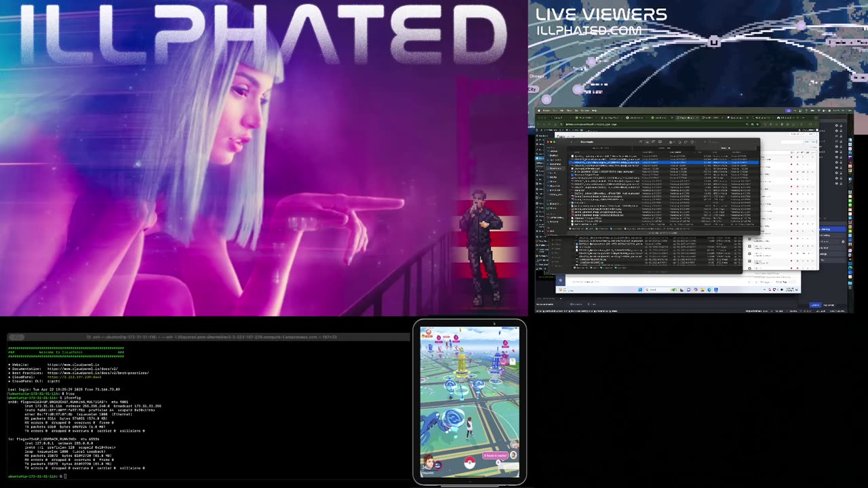The height and width of the screenshot is (488, 868).
Task: Select the blue gym tower on the map
Action: (x=496, y=363)
